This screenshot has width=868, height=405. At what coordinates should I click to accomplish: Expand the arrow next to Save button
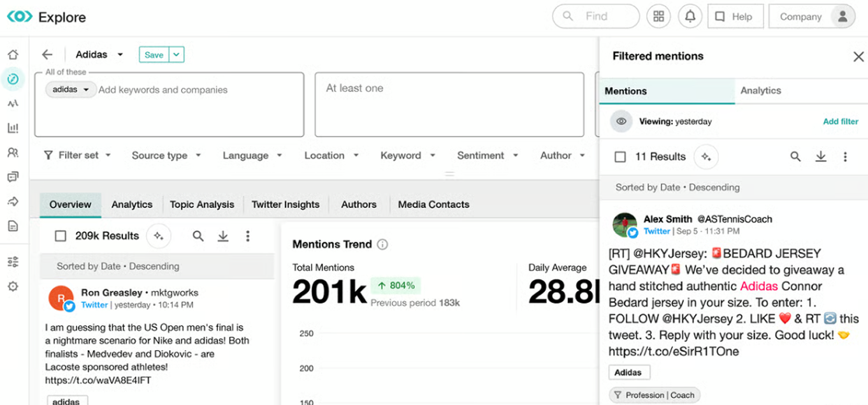177,55
